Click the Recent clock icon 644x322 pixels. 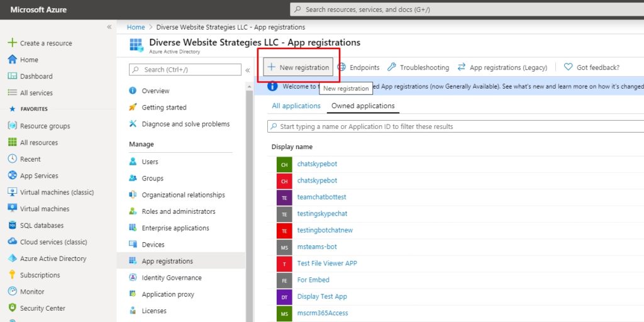click(x=13, y=159)
